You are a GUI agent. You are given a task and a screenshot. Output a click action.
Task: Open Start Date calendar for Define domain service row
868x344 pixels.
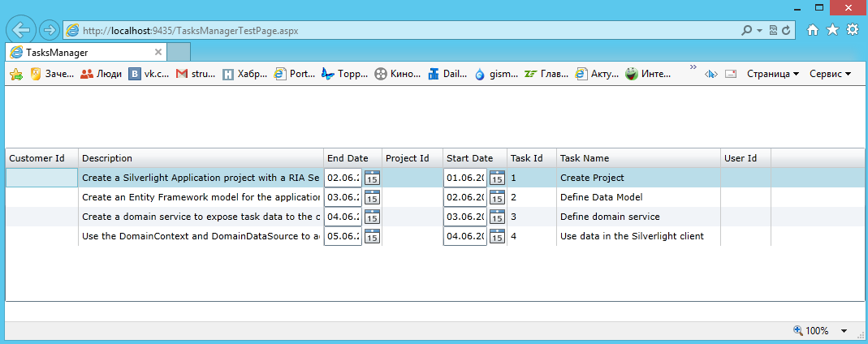point(497,217)
